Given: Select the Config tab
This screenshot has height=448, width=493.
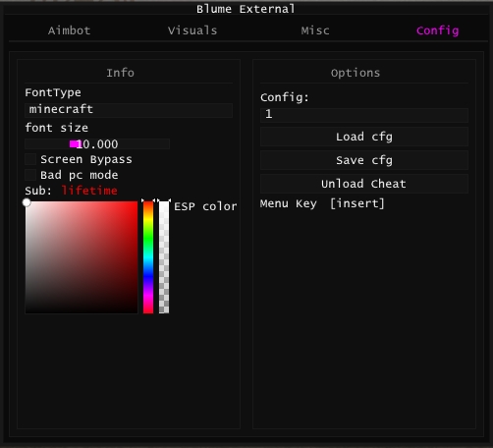Looking at the screenshot, I should 437,30.
